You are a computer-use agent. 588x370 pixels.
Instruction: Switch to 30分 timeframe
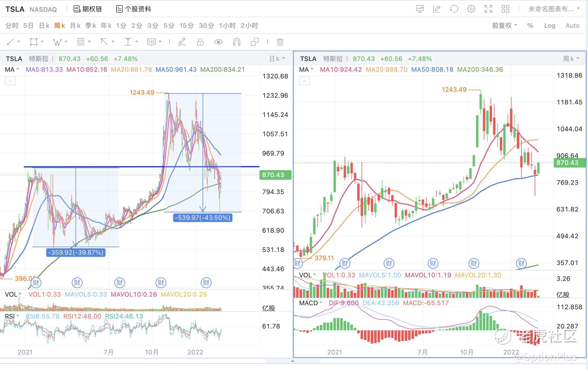(x=206, y=25)
